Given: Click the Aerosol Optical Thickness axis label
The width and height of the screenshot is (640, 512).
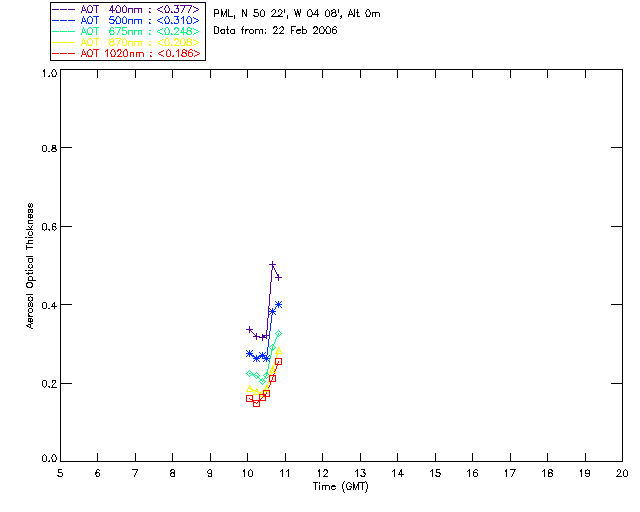Looking at the screenshot, I should (x=30, y=266).
